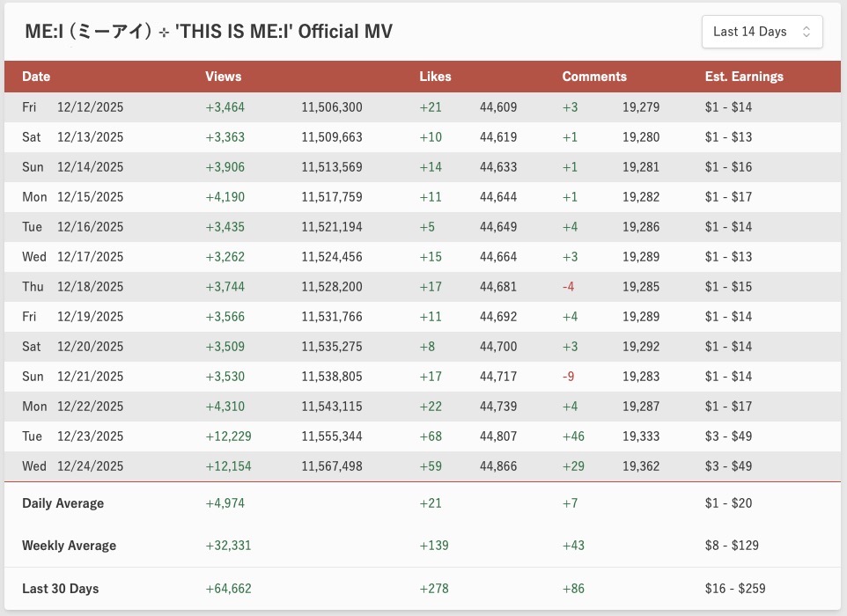The image size is (847, 616).
Task: Click the Likes column header
Action: coord(435,77)
